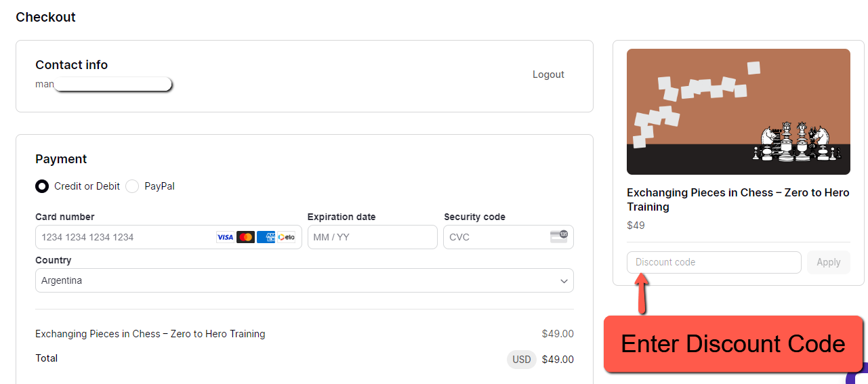The height and width of the screenshot is (384, 868).
Task: Open the Country dropdown showing Argentina
Action: [x=304, y=280]
